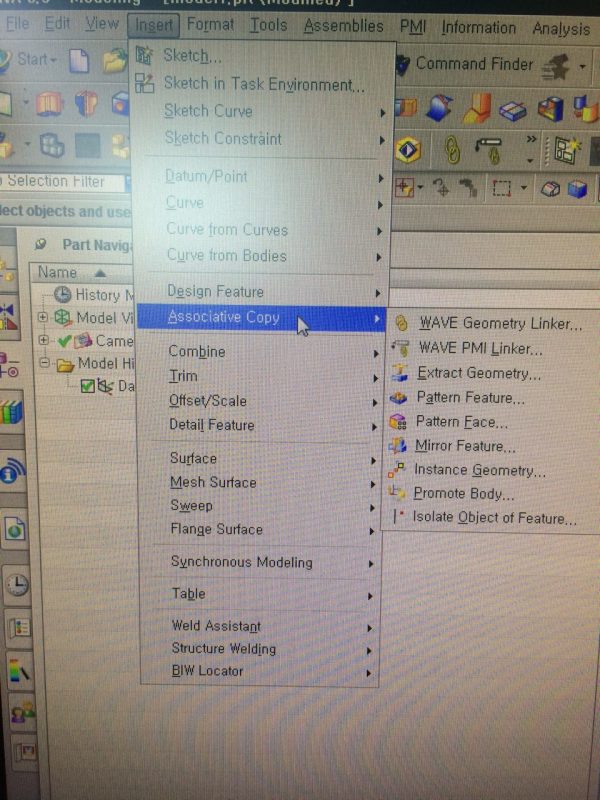Expand the Sweep submenu
Image resolution: width=600 pixels, height=800 pixels.
coord(260,506)
